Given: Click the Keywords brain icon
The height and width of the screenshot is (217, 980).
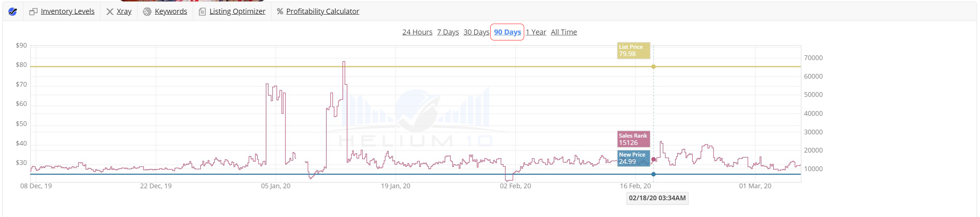Looking at the screenshot, I should (x=147, y=11).
